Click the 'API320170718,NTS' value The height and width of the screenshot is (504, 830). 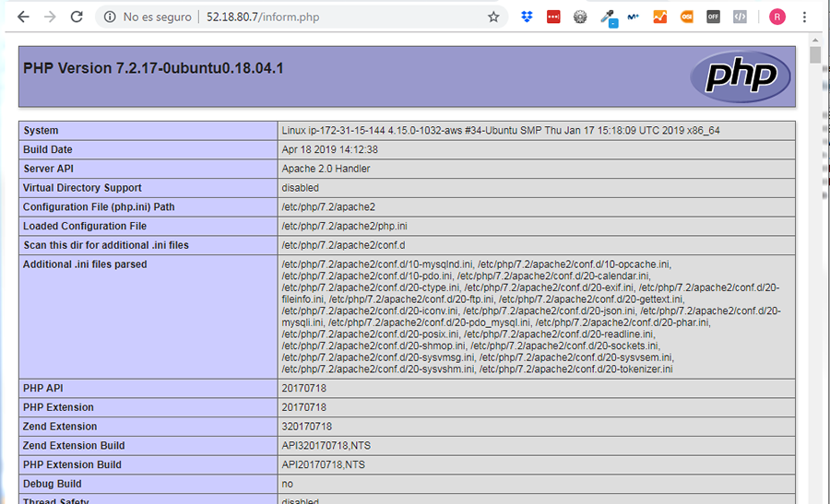tap(326, 445)
